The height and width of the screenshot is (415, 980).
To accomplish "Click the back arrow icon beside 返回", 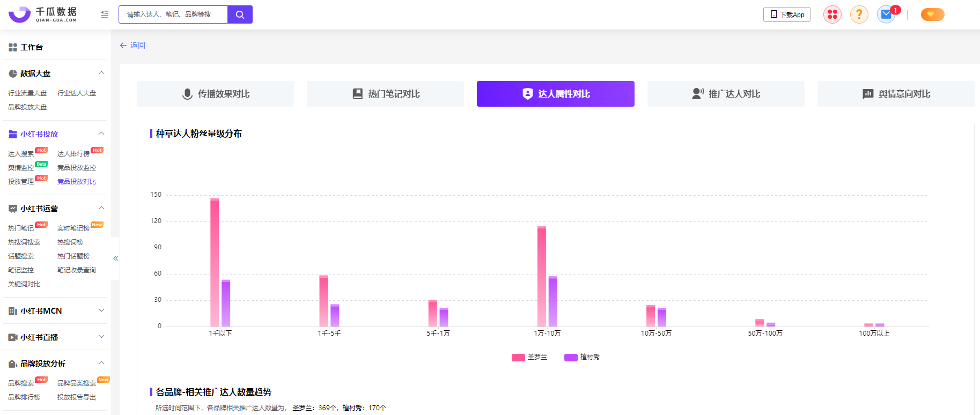I will 123,46.
